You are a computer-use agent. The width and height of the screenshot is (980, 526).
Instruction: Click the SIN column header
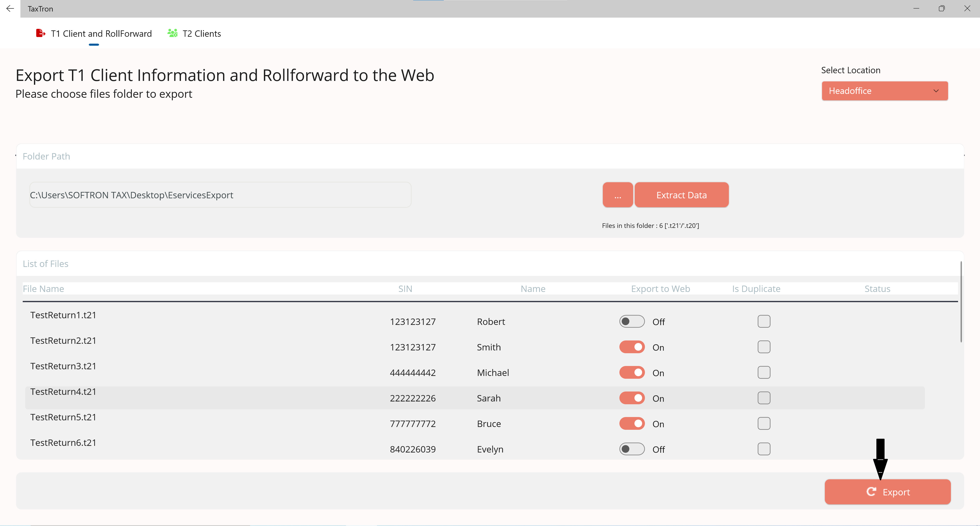coord(405,289)
